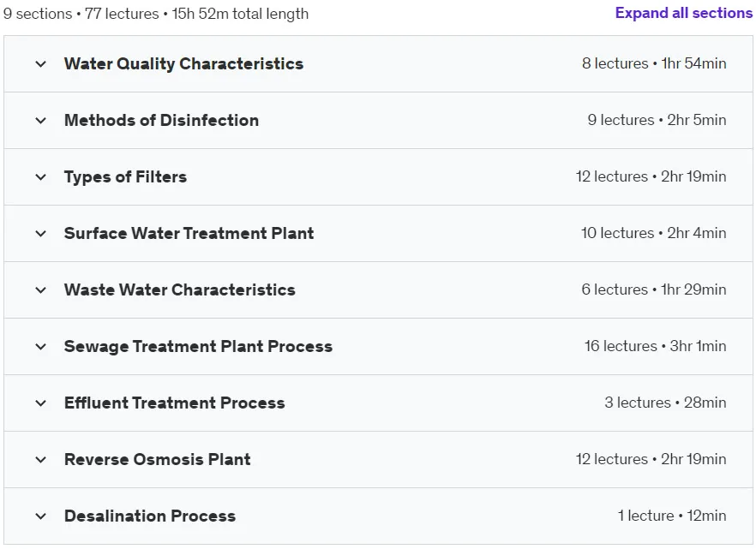The height and width of the screenshot is (549, 756).
Task: Click the arrow icon beside Reverse Osmosis Plant
Action: tap(41, 460)
